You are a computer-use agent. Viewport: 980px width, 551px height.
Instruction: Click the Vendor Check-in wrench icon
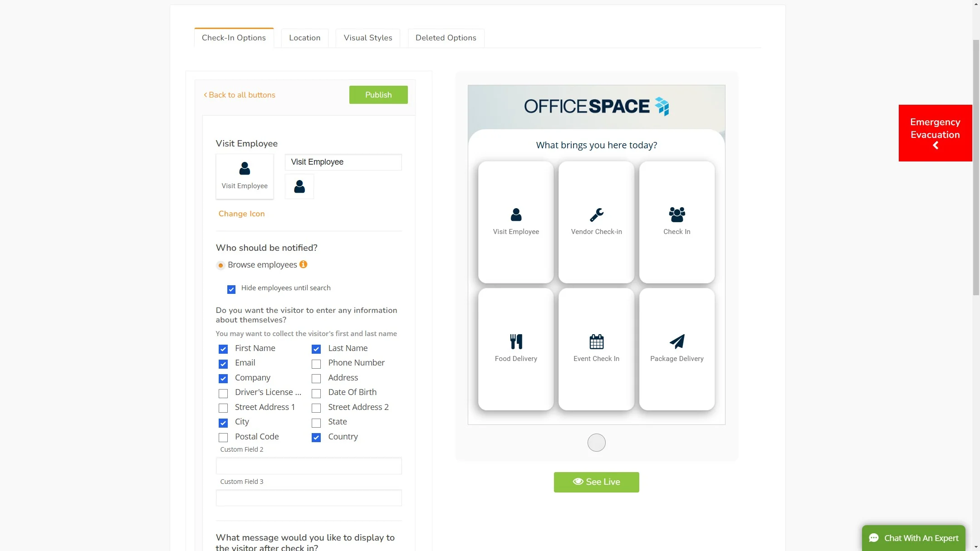coord(596,215)
